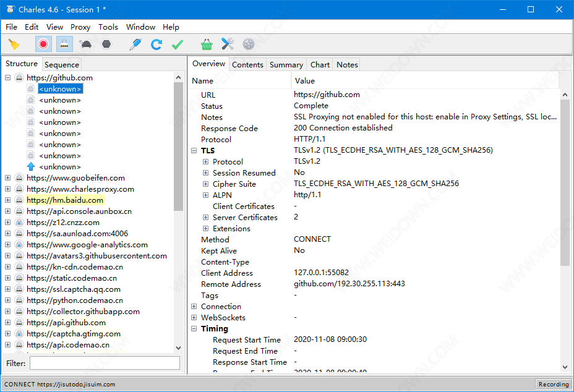The image size is (574, 392).
Task: Select https://captcha.gtimg.com host
Action: click(x=74, y=334)
